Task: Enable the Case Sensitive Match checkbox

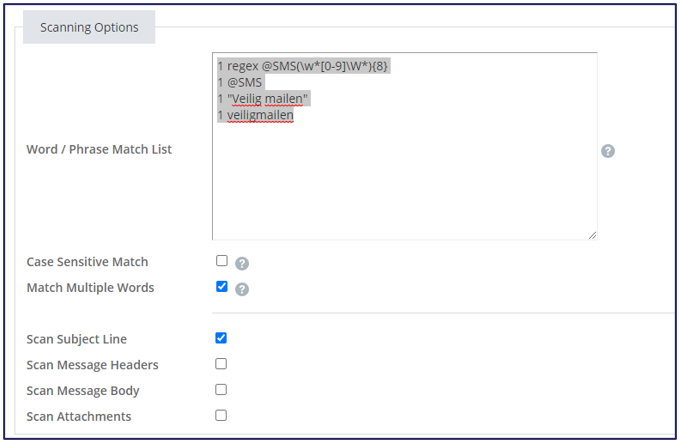Action: pos(222,261)
